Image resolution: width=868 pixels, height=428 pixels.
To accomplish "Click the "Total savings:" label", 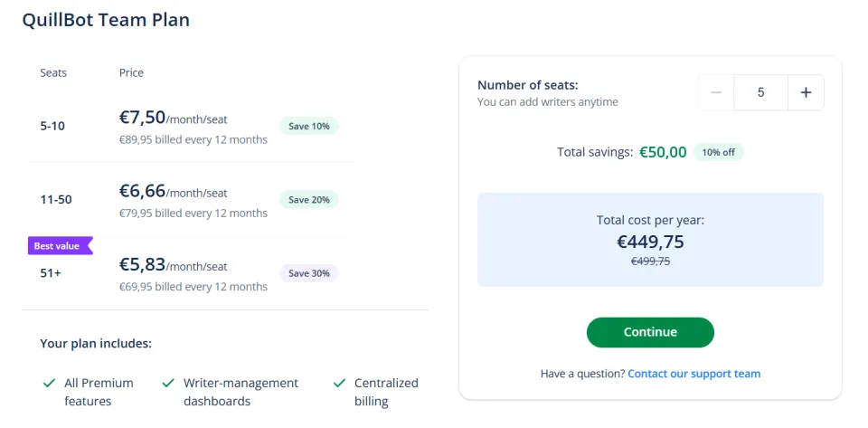I will coord(595,152).
